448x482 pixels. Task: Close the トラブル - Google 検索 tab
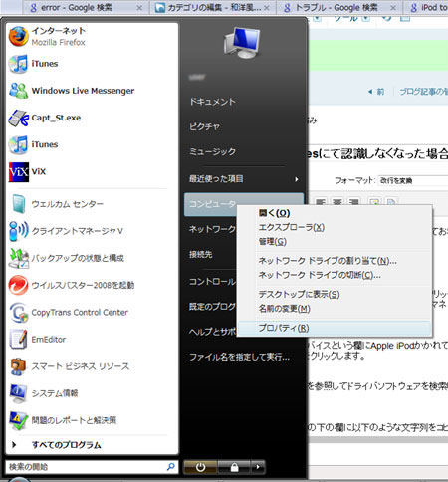pos(393,8)
